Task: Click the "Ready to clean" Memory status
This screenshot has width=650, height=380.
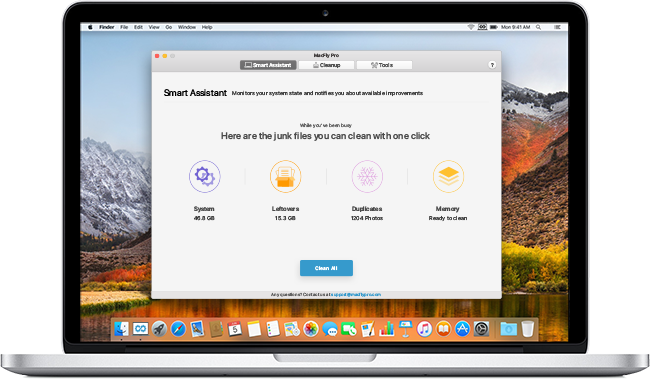Action: click(x=448, y=218)
